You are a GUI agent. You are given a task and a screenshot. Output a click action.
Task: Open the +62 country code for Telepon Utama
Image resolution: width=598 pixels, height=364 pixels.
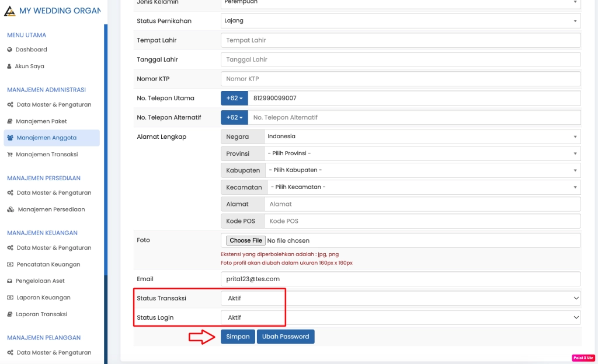pyautogui.click(x=234, y=98)
